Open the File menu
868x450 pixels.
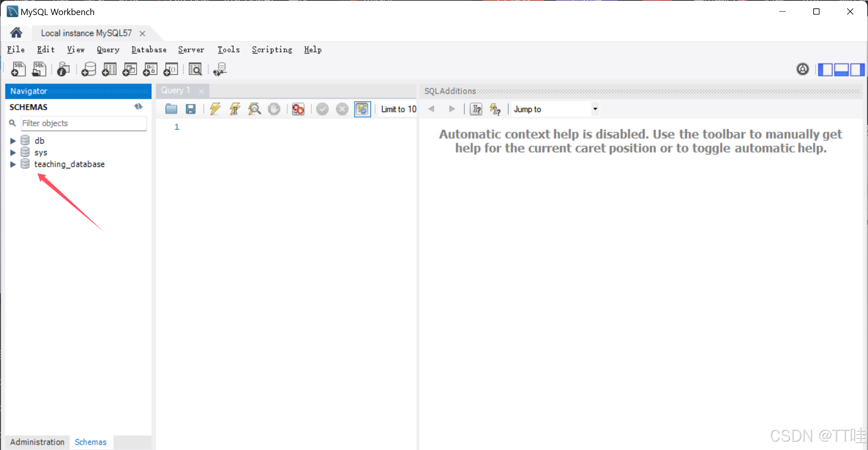(16, 49)
